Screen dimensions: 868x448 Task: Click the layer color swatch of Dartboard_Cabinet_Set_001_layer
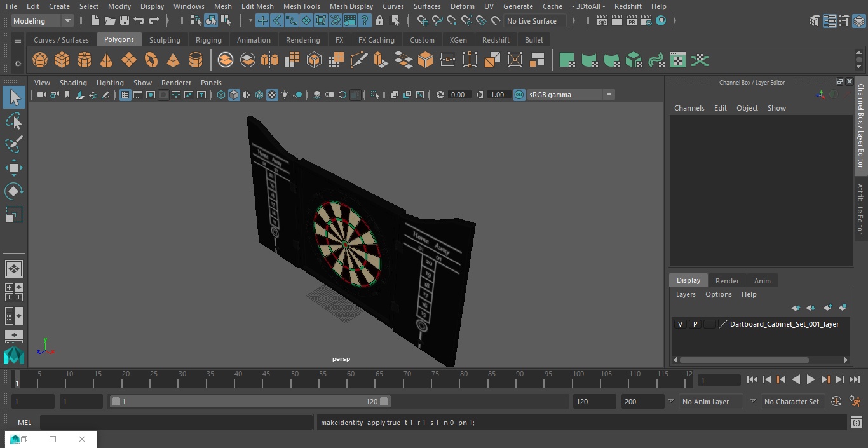coord(709,324)
